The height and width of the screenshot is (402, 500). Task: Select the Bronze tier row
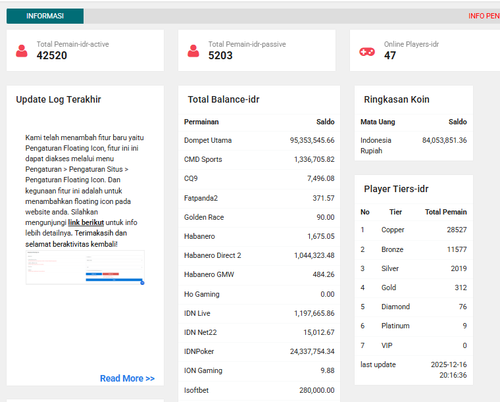click(x=414, y=249)
